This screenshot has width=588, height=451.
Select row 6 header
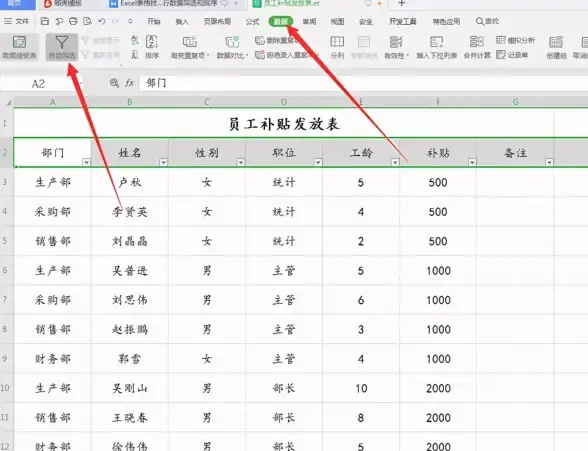click(6, 270)
